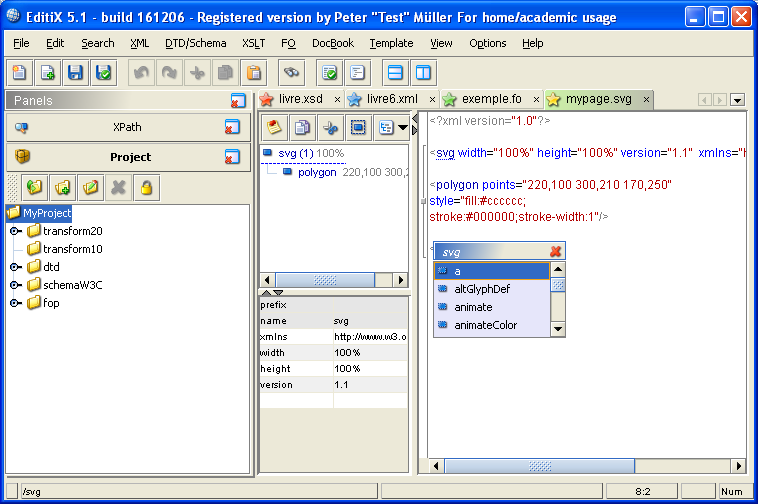Expand the dtd folder

coord(15,267)
